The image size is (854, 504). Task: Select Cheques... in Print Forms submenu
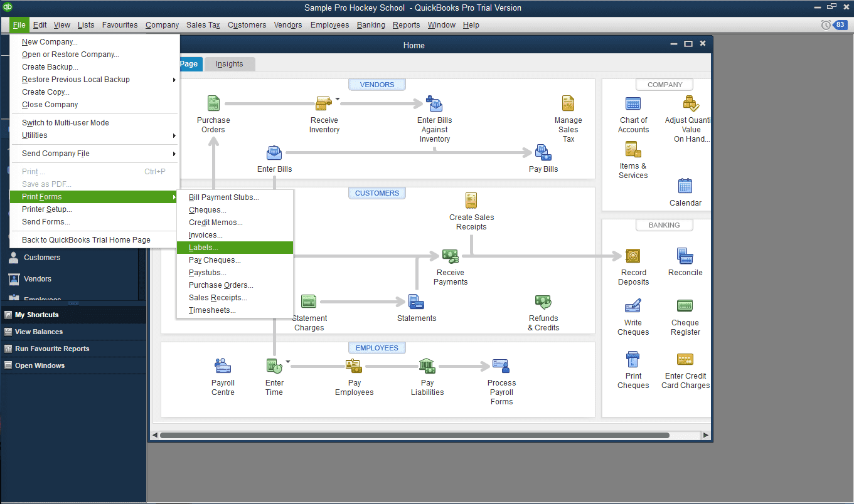coord(235,210)
